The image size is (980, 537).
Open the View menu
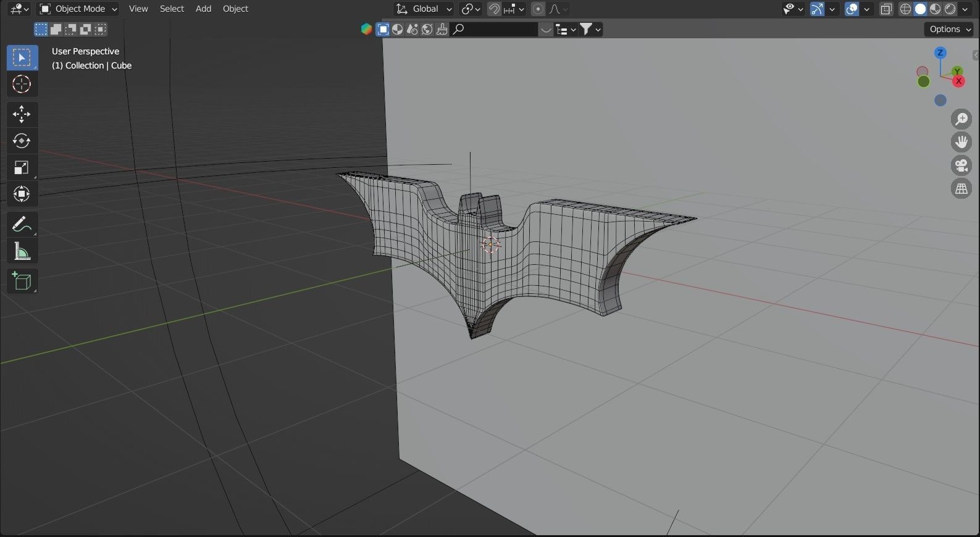(x=138, y=9)
